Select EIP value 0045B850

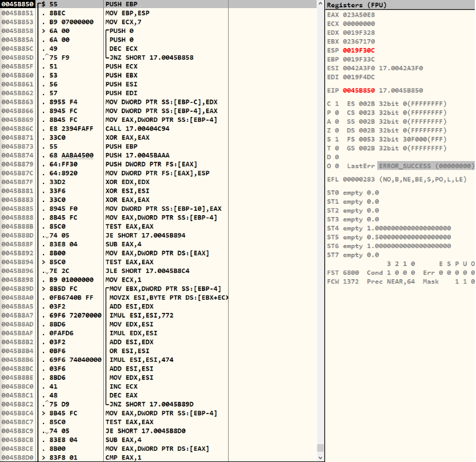point(359,91)
